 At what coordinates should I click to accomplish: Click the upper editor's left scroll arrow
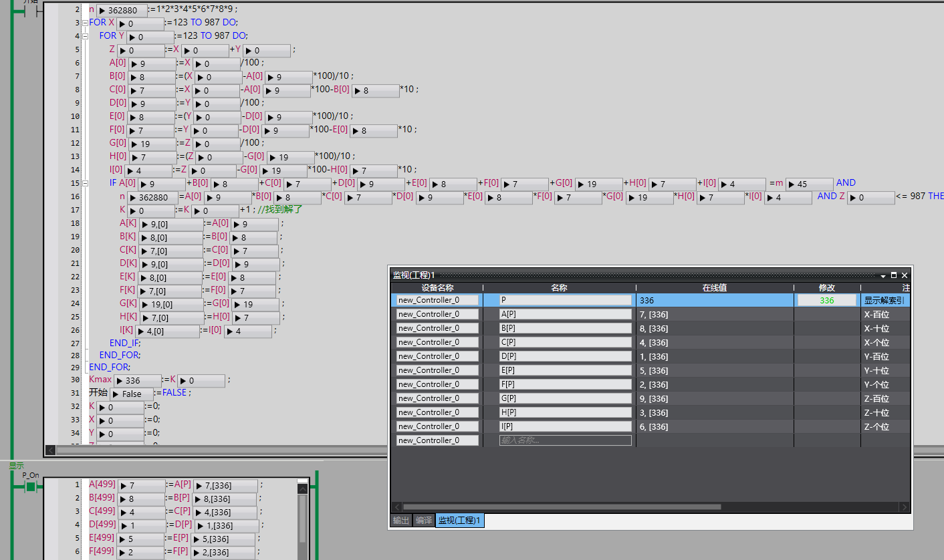(x=50, y=450)
